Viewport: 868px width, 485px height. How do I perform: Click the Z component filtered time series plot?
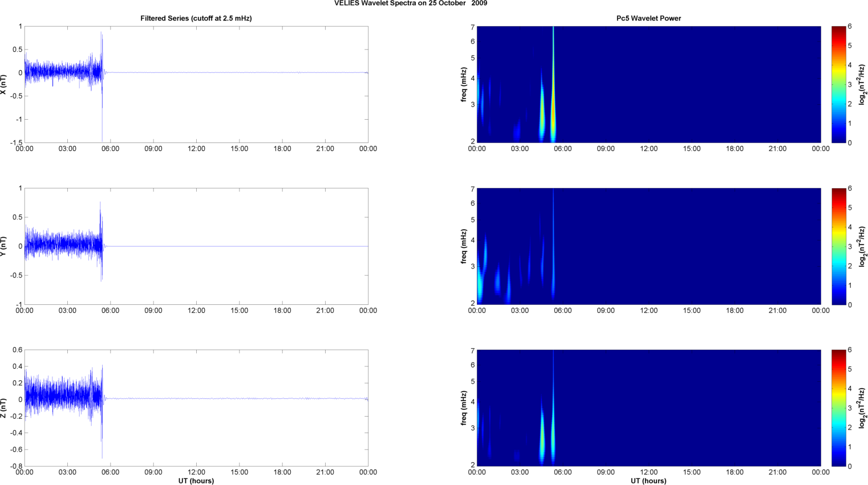pyautogui.click(x=196, y=408)
